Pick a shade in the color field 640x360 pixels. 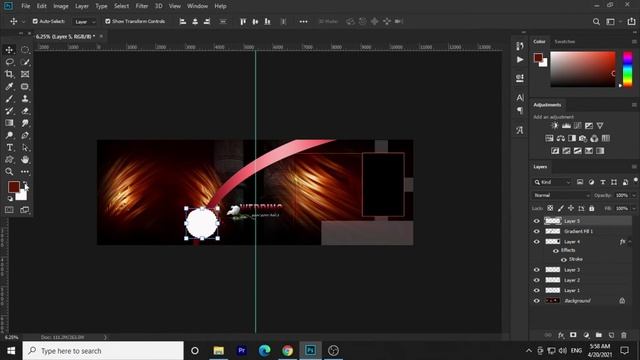click(x=582, y=69)
